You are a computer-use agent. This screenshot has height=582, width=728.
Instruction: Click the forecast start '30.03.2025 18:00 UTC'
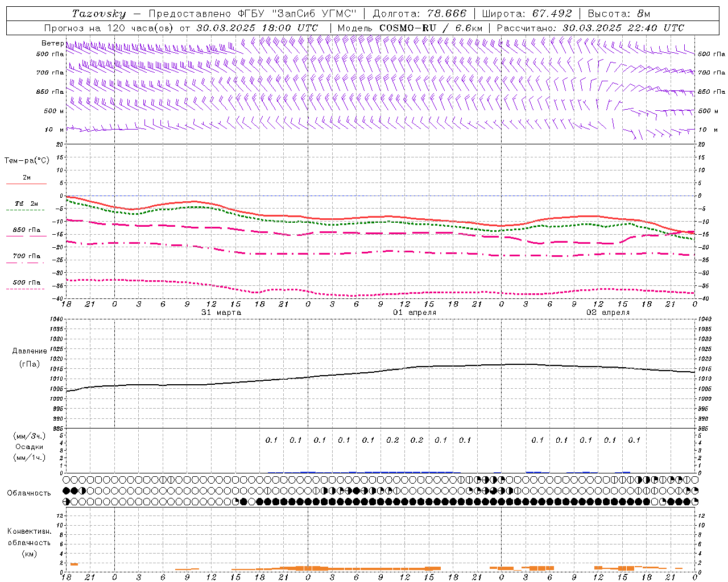point(257,28)
